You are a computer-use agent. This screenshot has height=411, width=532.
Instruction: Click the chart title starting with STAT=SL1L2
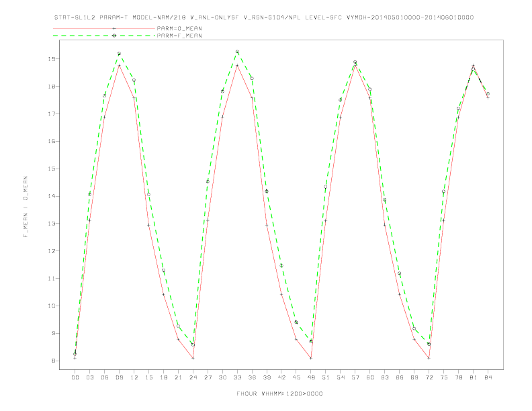pyautogui.click(x=264, y=17)
